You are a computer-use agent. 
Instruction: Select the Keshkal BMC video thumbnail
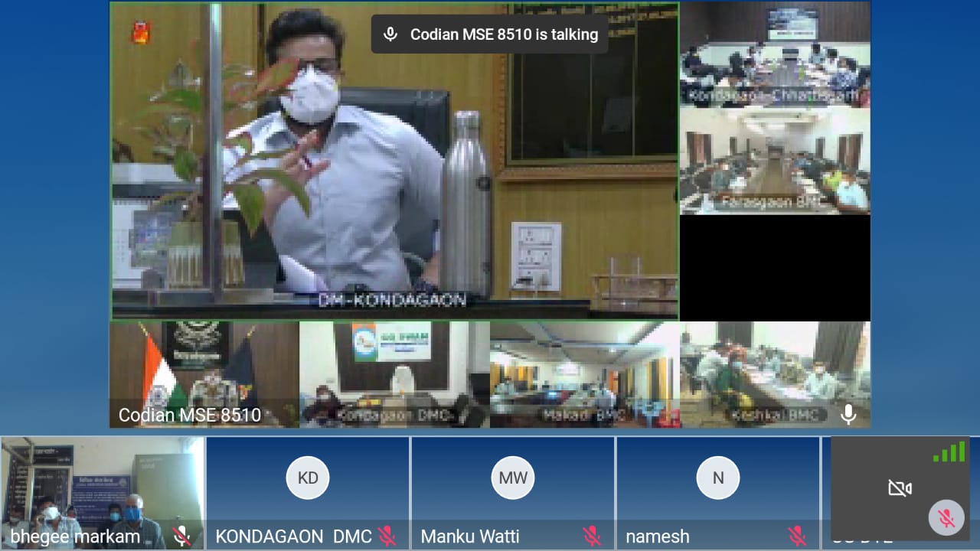(x=775, y=374)
